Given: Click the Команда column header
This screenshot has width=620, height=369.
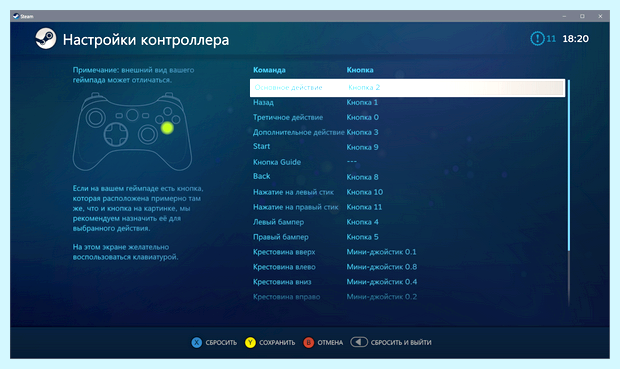Looking at the screenshot, I should (269, 70).
